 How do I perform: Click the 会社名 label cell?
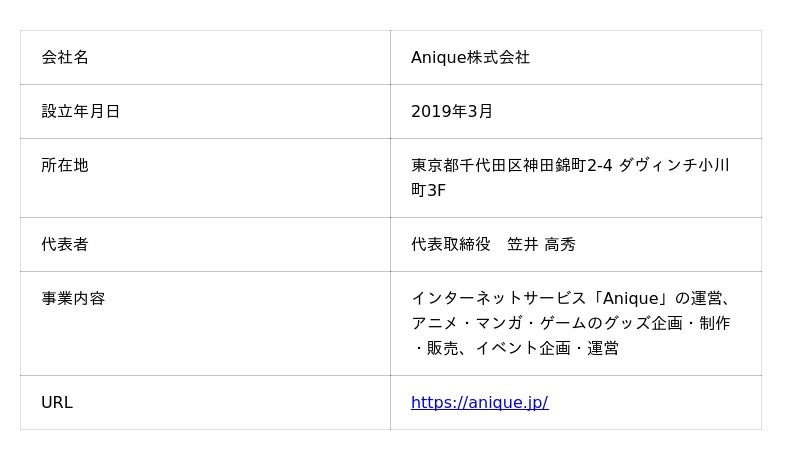pos(65,58)
